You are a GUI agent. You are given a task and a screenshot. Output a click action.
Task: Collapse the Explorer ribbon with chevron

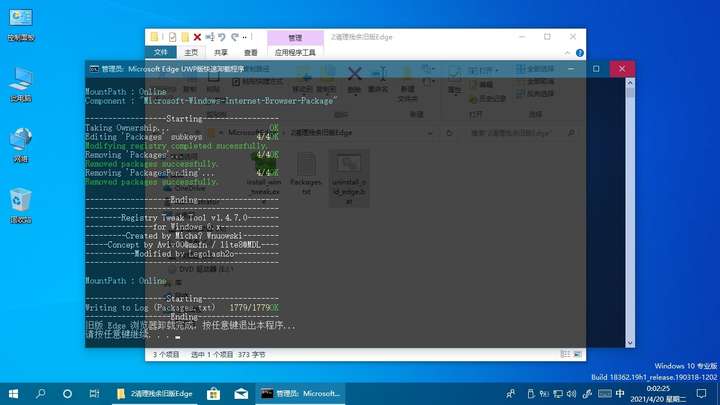coord(568,53)
